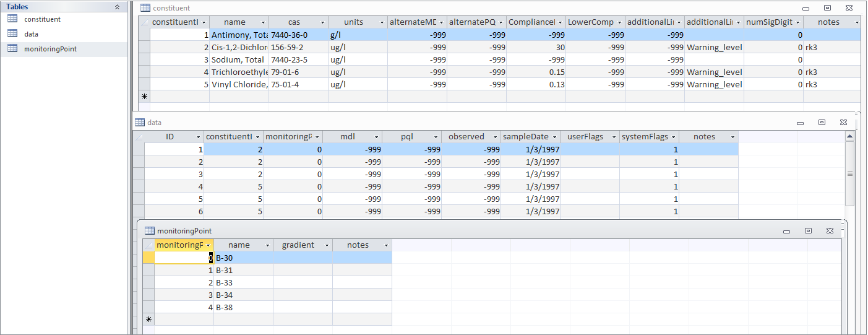This screenshot has width=868, height=335.
Task: Open the cas column filter dropdown
Action: [x=322, y=22]
